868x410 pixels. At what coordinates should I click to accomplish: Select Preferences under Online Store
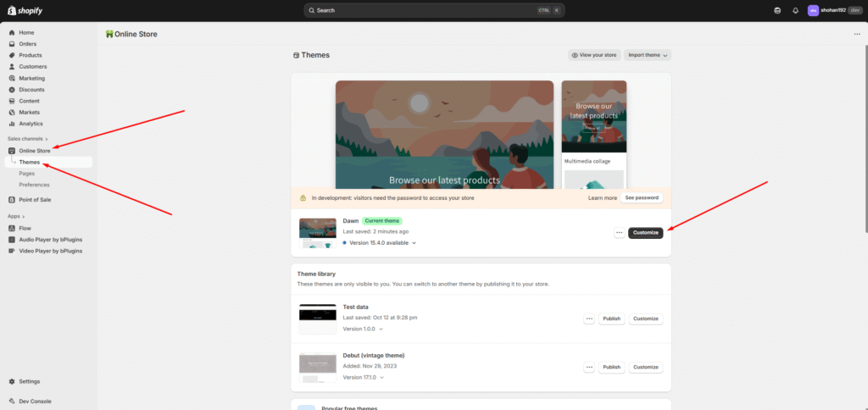34,185
